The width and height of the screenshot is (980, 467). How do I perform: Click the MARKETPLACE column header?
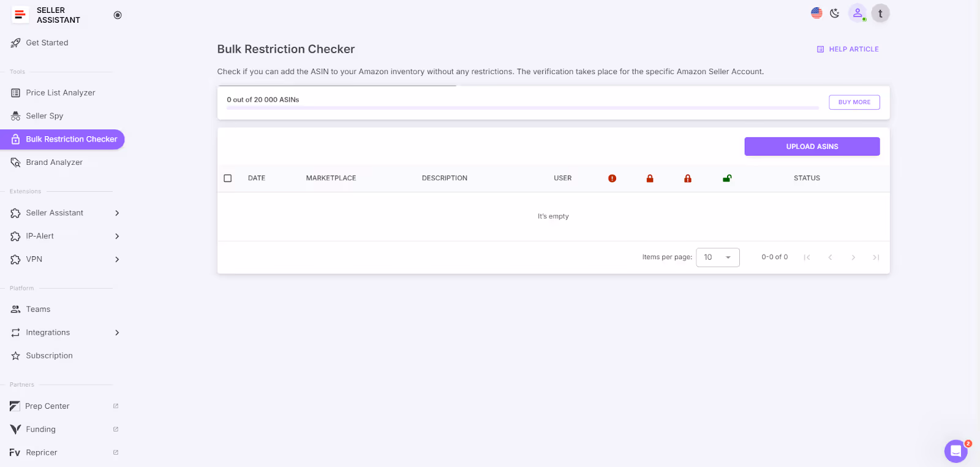331,178
